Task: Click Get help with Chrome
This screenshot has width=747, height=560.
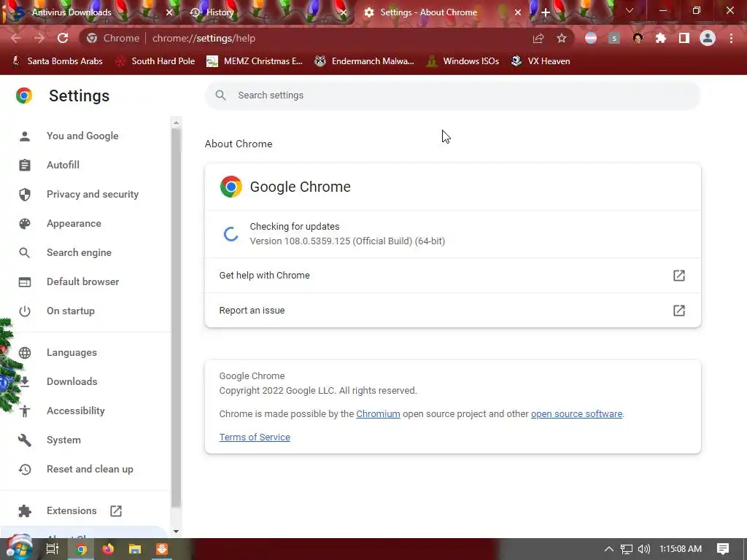Action: (452, 275)
